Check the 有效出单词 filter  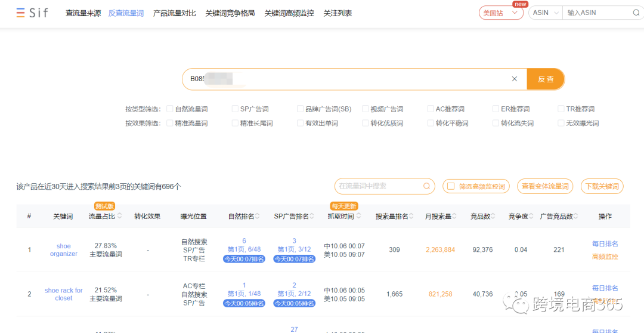pyautogui.click(x=300, y=123)
